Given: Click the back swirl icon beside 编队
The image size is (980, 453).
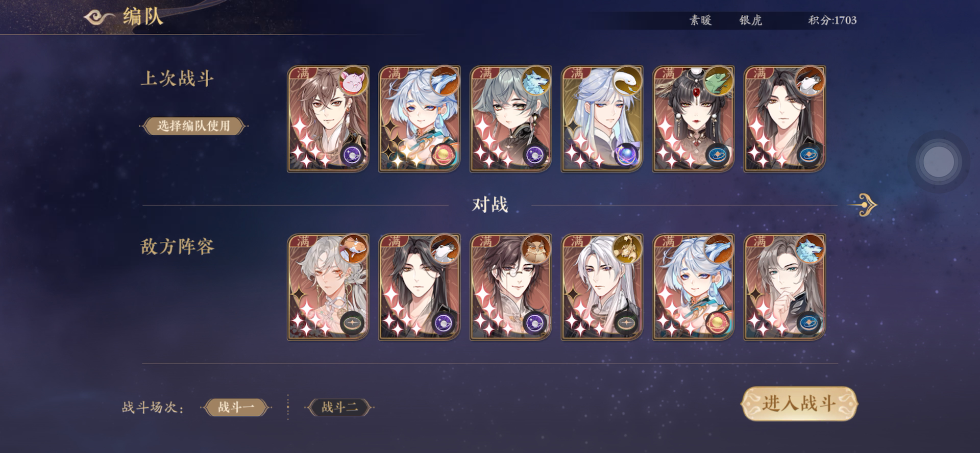Looking at the screenshot, I should (99, 18).
